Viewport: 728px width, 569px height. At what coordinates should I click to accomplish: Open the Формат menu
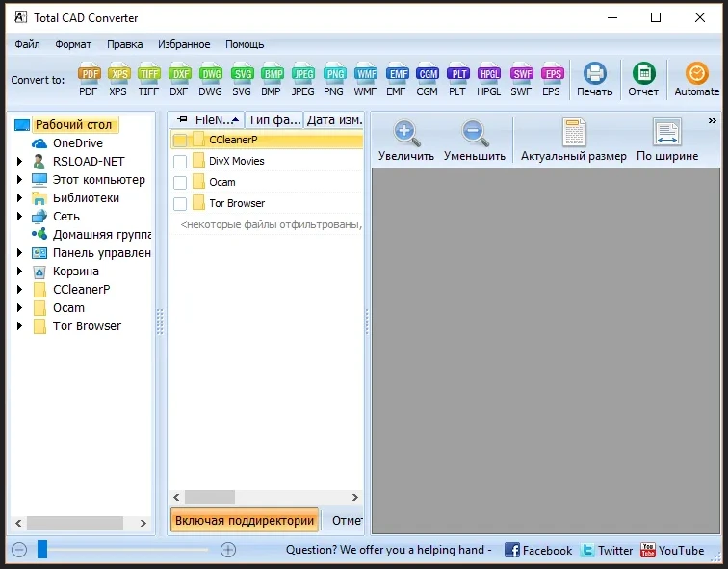click(73, 44)
